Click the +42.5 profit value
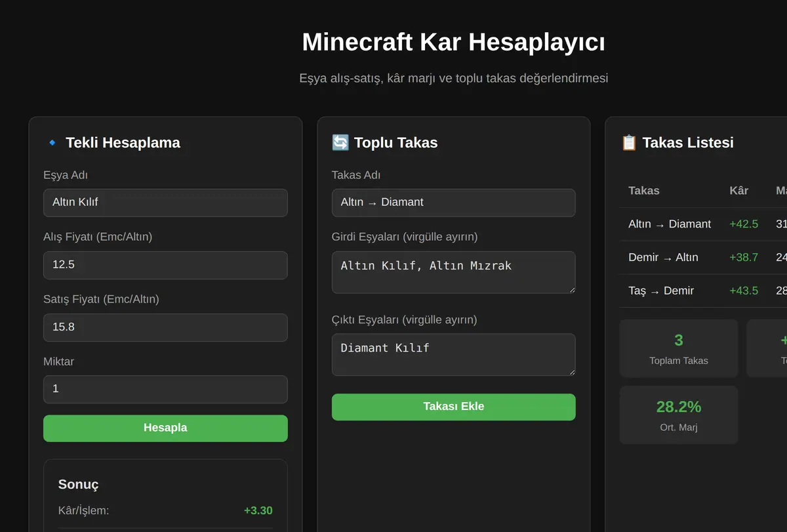The height and width of the screenshot is (532, 787). [x=744, y=224]
